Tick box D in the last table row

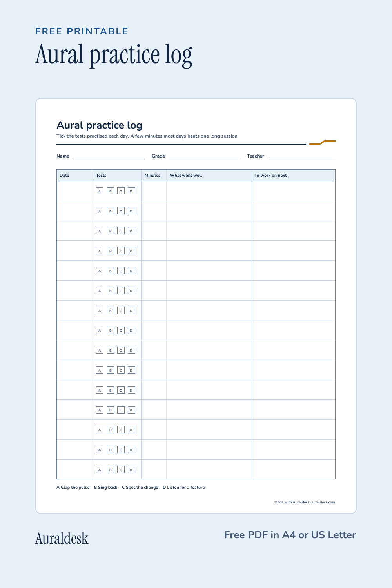[x=132, y=470]
